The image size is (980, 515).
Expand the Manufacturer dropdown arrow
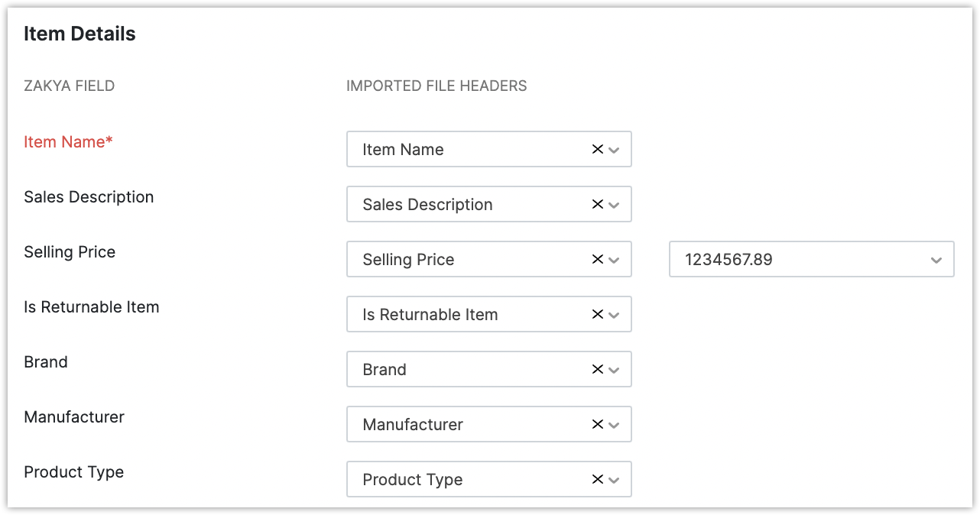click(x=614, y=425)
